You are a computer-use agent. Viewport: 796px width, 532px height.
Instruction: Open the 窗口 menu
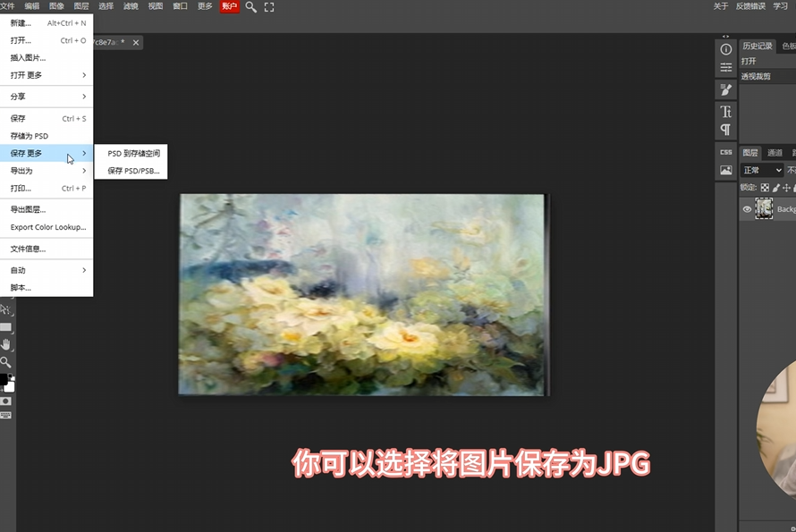[180, 6]
